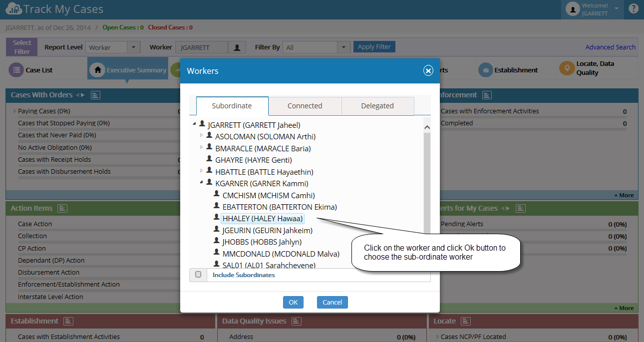Viewport: 644px width, 342px height.
Task: Click the worker list scrollbar up arrow
Action: point(427,127)
